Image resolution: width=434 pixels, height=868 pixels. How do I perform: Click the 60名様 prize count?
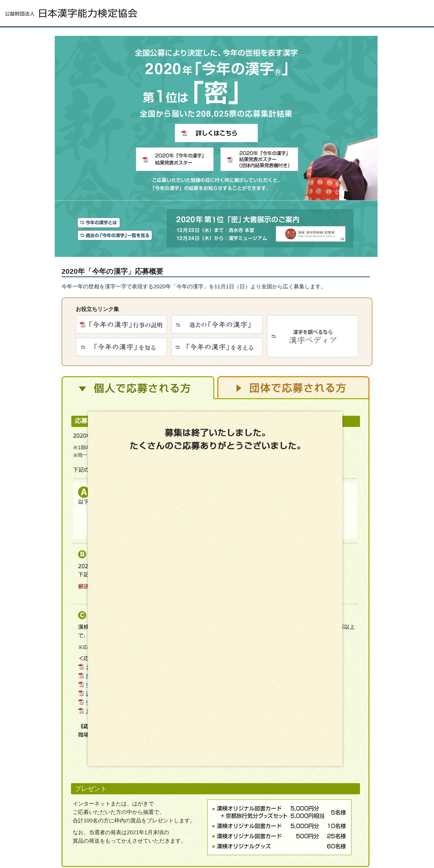pos(336,846)
